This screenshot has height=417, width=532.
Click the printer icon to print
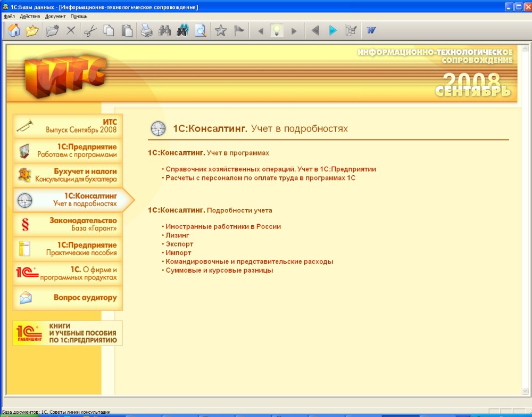point(146,31)
